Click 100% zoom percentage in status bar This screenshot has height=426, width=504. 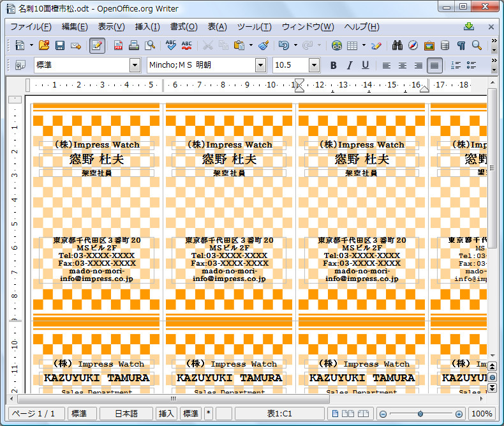[482, 414]
